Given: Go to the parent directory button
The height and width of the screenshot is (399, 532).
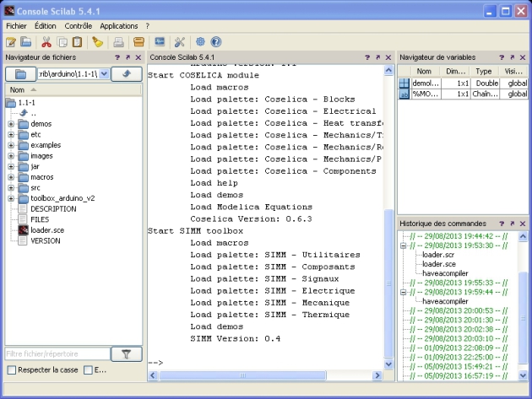Looking at the screenshot, I should [127, 74].
